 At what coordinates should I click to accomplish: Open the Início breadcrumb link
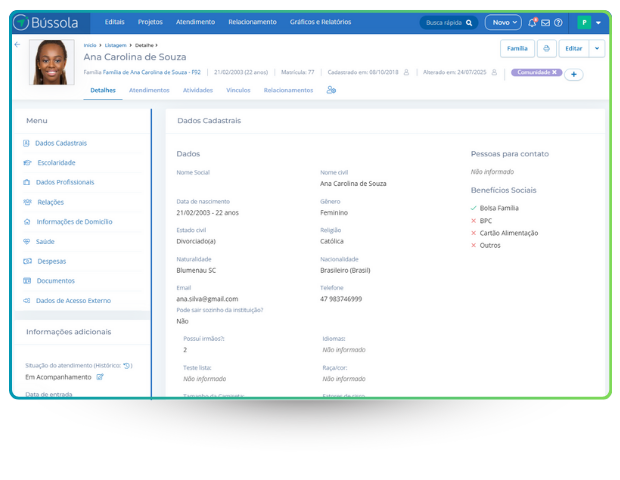click(x=90, y=45)
